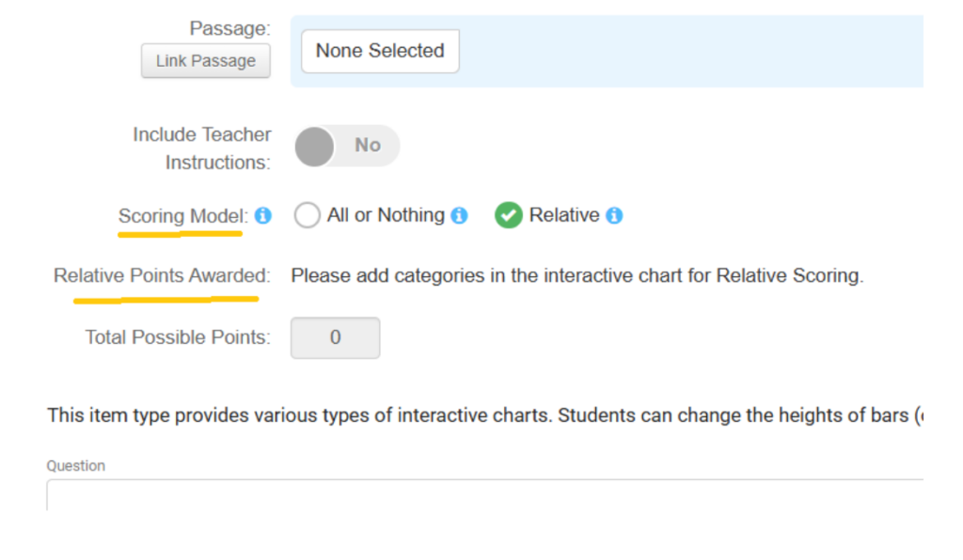The image size is (963, 560).
Task: Click the 'Please add categories' message text
Action: [x=576, y=276]
